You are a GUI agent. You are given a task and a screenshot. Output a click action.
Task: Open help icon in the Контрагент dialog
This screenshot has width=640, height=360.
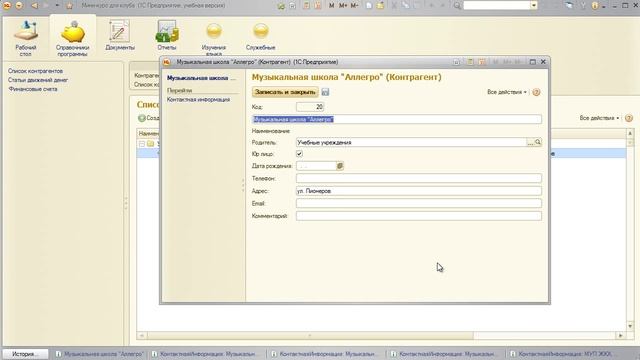pyautogui.click(x=536, y=92)
